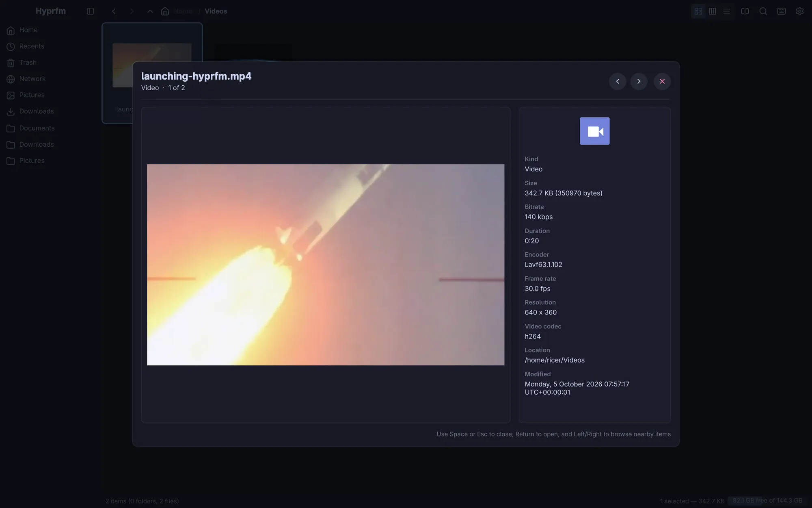Open Pictures with the image icon in sidebar

[x=50, y=95]
